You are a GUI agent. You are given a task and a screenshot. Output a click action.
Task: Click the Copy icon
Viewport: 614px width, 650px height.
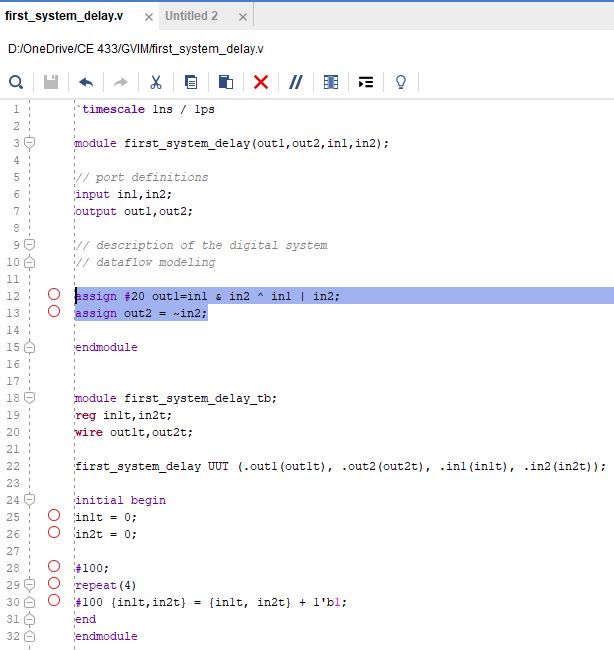(x=191, y=82)
